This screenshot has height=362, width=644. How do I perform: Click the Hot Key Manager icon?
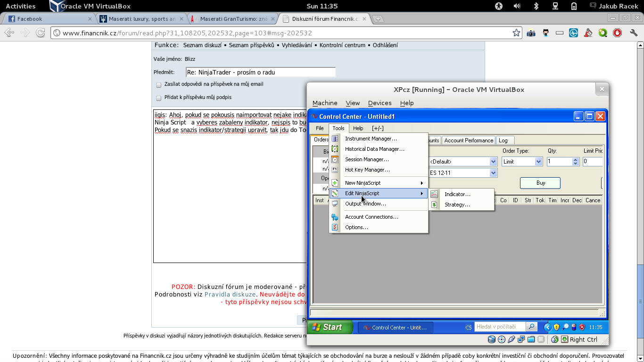pos(335,170)
